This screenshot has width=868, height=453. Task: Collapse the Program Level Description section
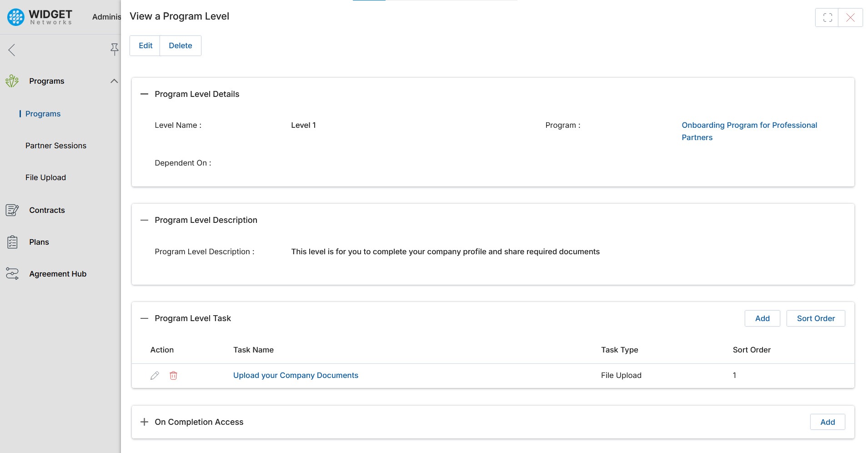click(145, 220)
